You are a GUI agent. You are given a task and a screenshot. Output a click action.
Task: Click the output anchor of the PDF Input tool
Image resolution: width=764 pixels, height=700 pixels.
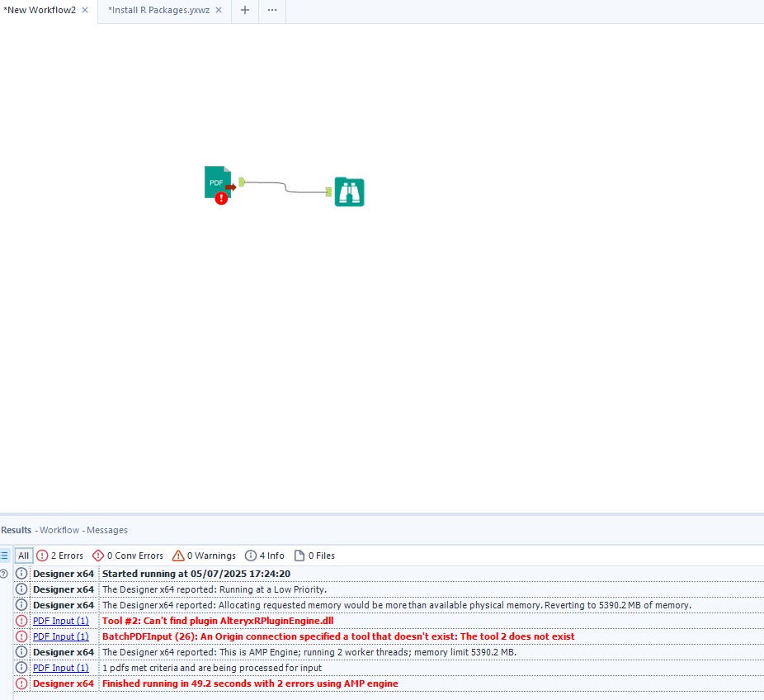239,180
